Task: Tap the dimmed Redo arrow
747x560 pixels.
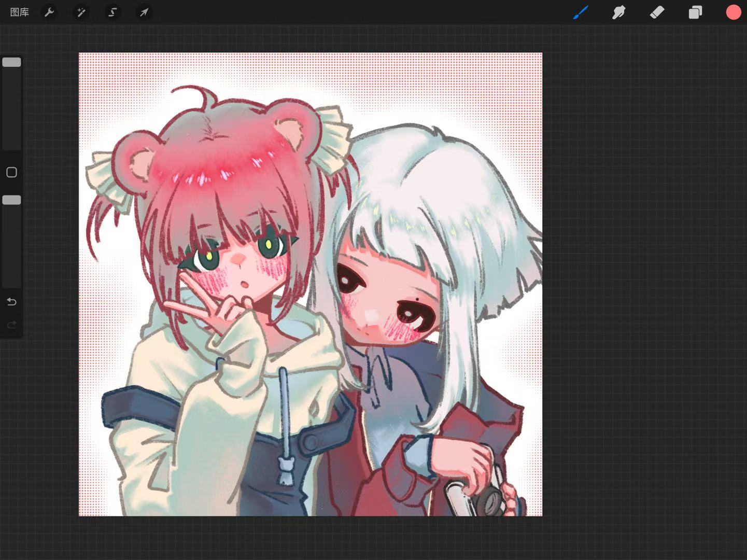Action: click(x=11, y=325)
